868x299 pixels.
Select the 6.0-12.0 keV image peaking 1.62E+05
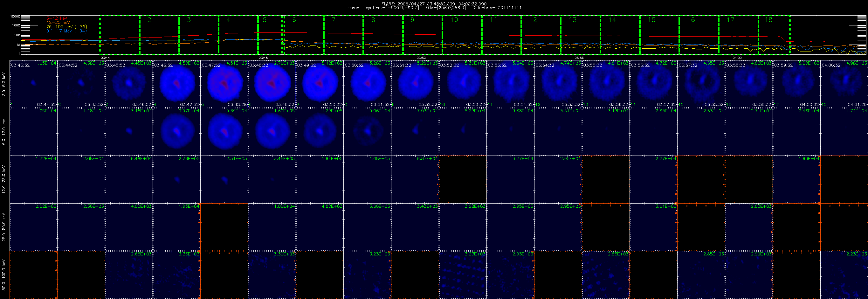(272, 132)
